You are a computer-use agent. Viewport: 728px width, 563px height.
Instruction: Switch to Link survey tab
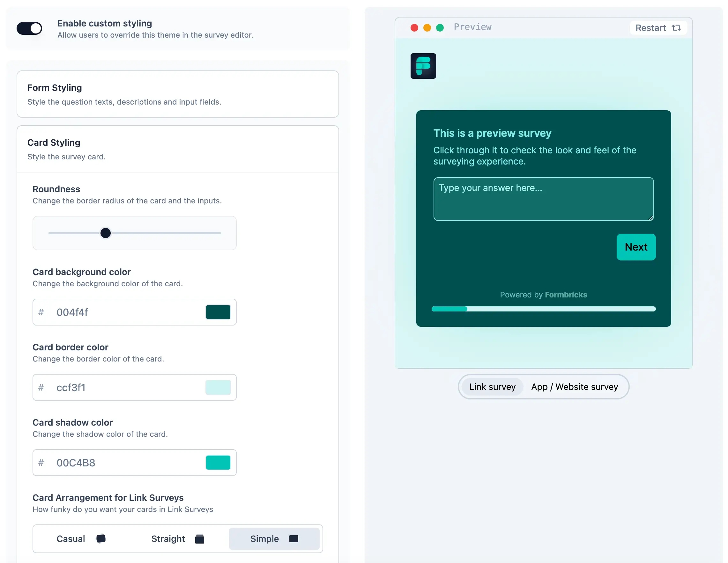(x=492, y=386)
